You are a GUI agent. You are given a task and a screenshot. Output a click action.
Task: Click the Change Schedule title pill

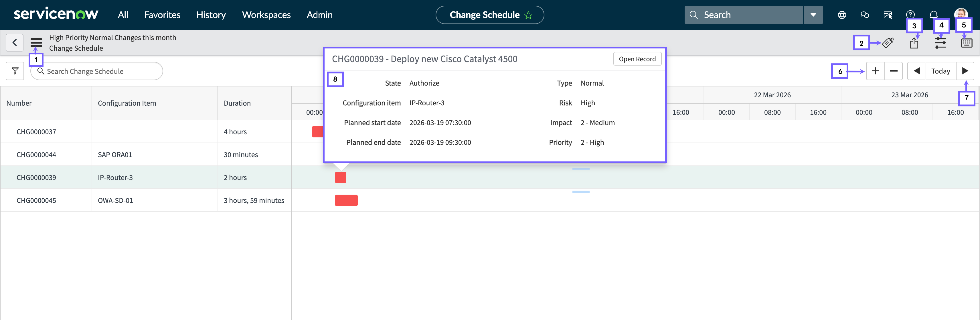pyautogui.click(x=490, y=15)
